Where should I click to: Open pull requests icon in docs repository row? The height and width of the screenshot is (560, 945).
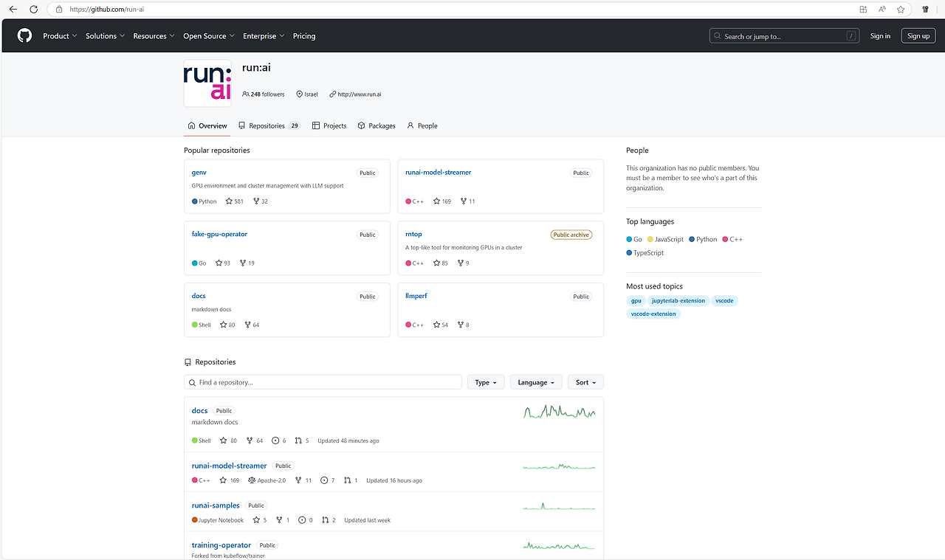(298, 440)
